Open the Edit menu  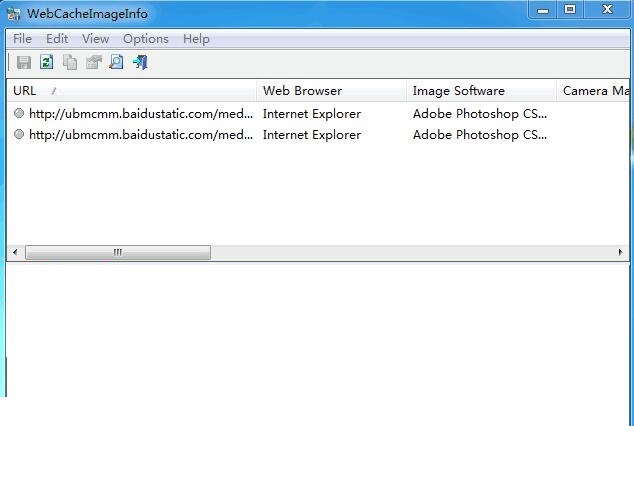click(57, 38)
